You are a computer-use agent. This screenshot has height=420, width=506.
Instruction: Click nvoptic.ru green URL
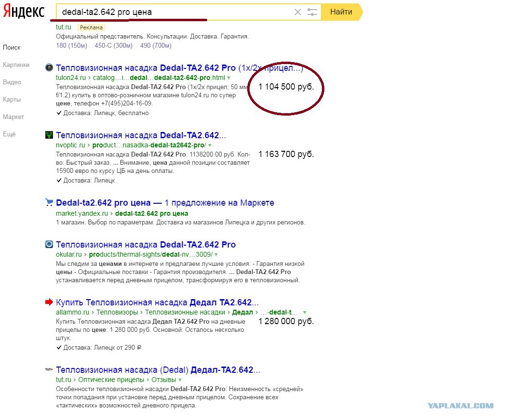[x=131, y=145]
